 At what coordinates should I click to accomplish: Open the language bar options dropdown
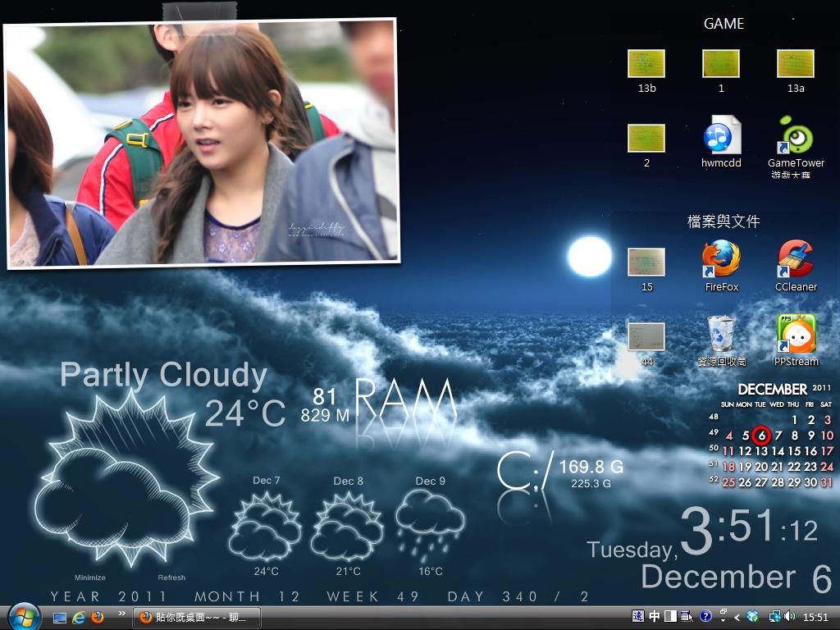[x=723, y=617]
